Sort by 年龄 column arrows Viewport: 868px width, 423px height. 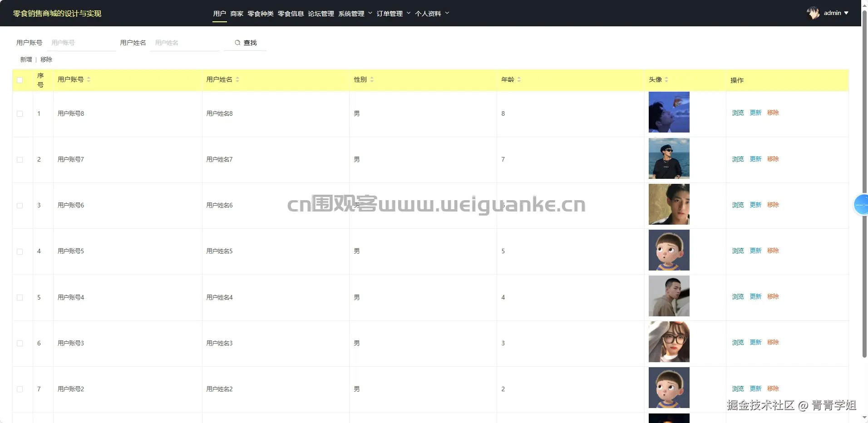click(x=519, y=79)
